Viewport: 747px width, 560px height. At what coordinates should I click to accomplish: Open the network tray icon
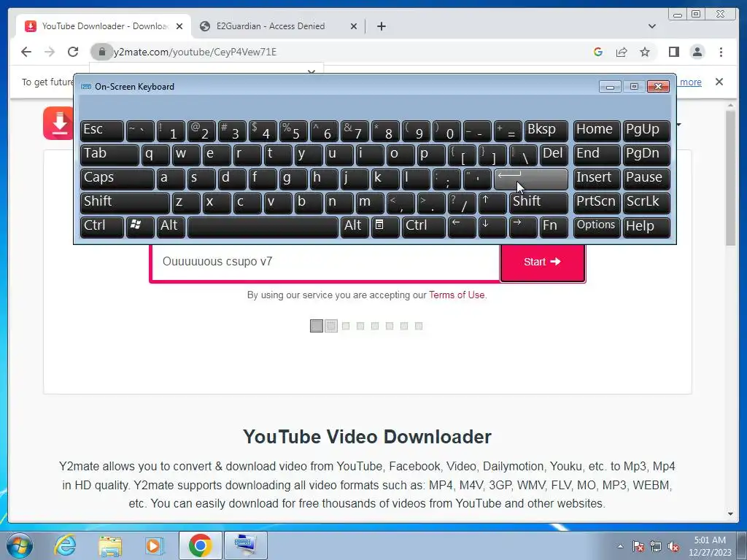coord(656,546)
